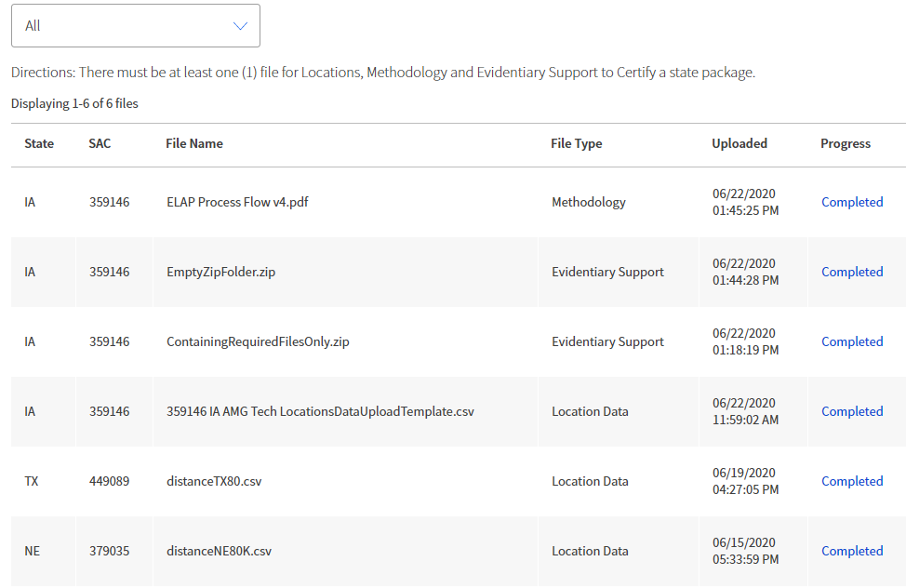906x588 pixels.
Task: Click the Uploaded column header
Action: [739, 143]
